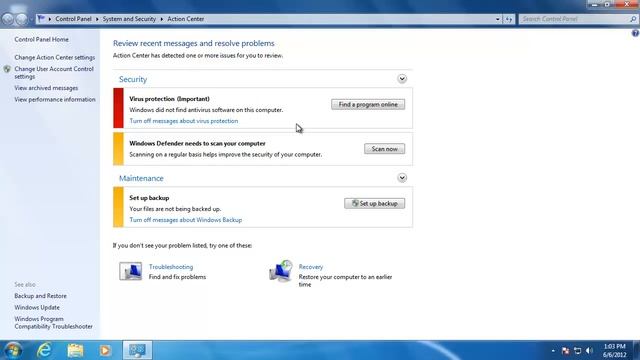Open Windows Program Compatibility Troubleshooter link
Screen dimensions: 640x360
tap(53, 322)
